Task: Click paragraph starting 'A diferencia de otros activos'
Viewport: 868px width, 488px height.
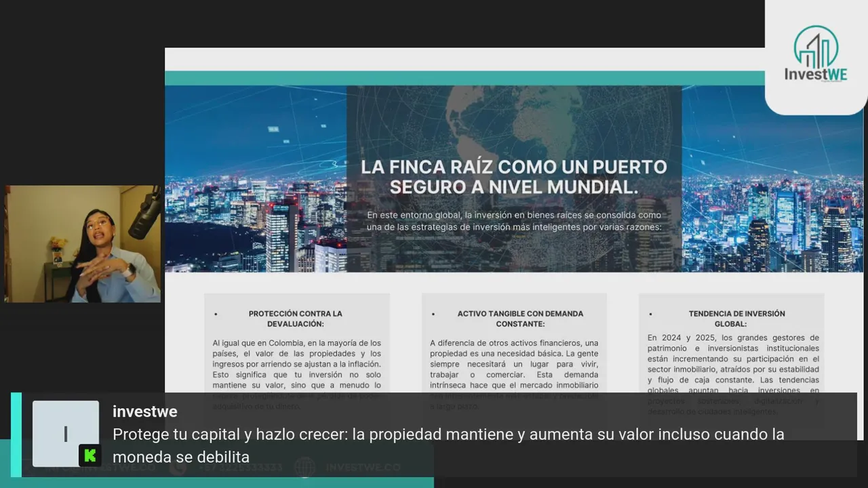Action: pyautogui.click(x=514, y=374)
